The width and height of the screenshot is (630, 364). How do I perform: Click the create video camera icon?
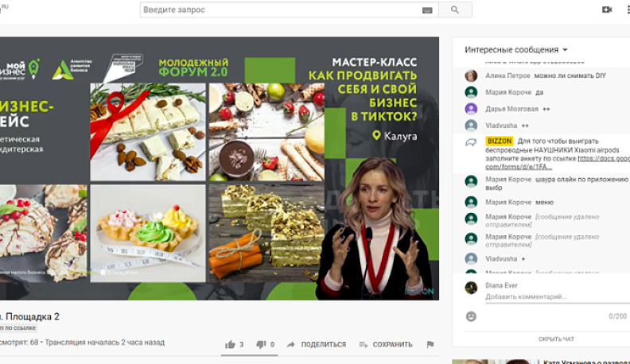pyautogui.click(x=607, y=10)
